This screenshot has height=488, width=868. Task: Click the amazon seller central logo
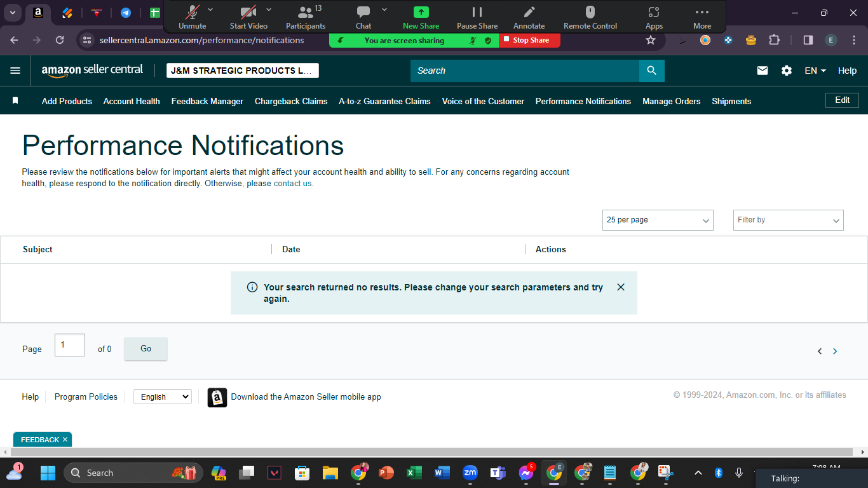click(x=92, y=71)
